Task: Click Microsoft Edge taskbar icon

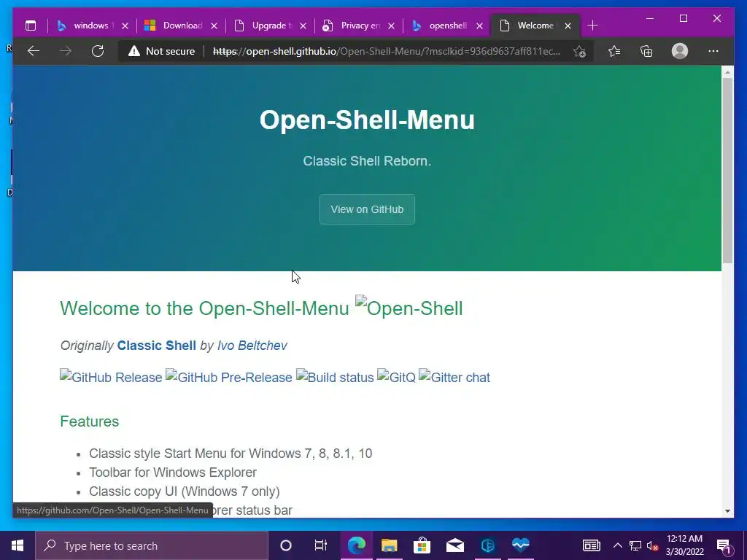Action: point(356,545)
